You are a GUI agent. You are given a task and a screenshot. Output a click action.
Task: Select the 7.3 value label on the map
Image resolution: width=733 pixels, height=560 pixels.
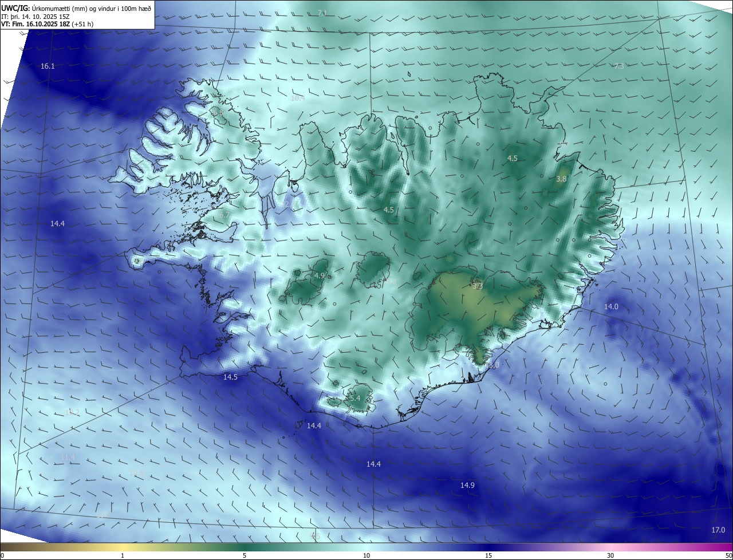[x=618, y=66]
